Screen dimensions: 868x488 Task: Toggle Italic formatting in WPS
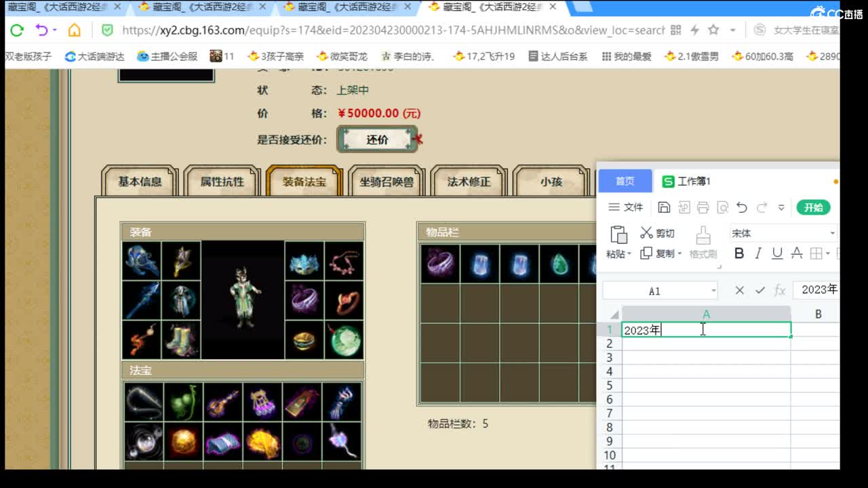(758, 253)
